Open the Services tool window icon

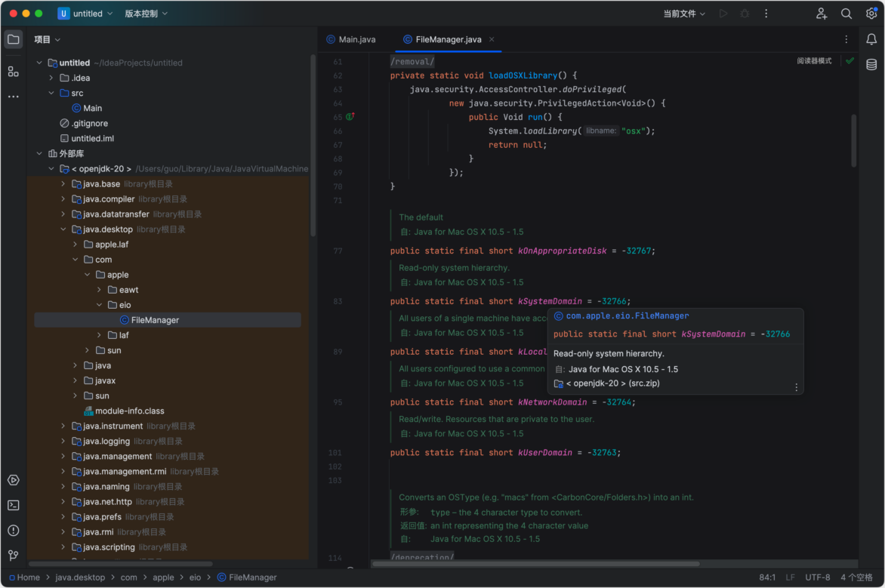(14, 480)
